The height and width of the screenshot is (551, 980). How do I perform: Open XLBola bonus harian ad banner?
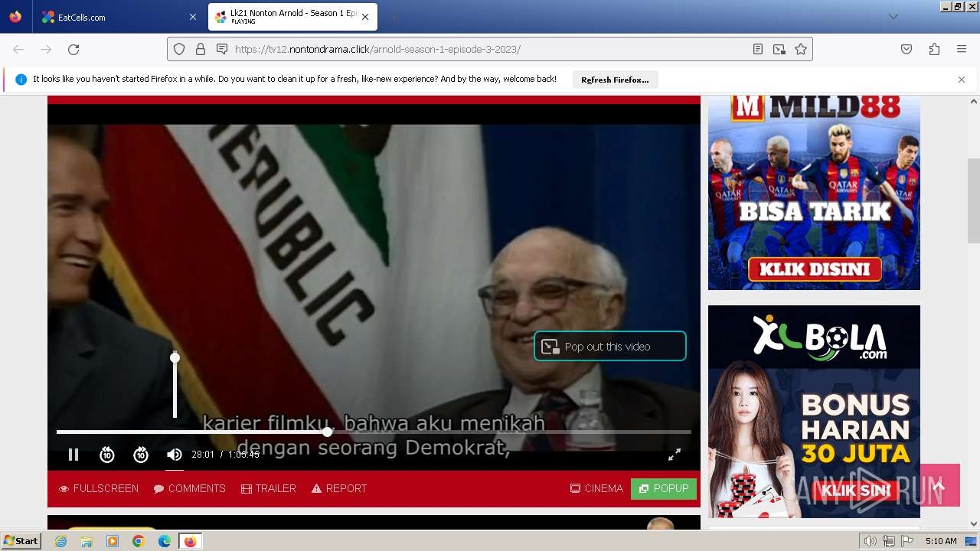814,412
